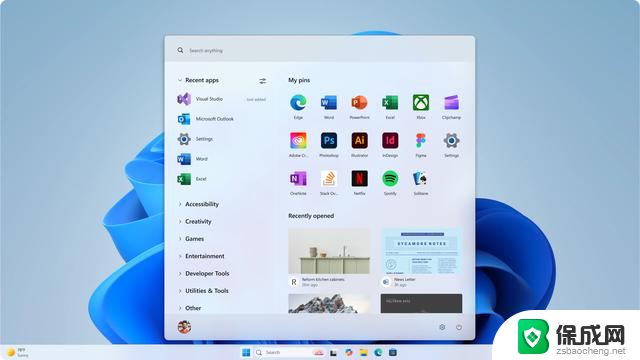Screen dimensions: 640x360
Task: Open Word from My pins
Action: coord(329,106)
